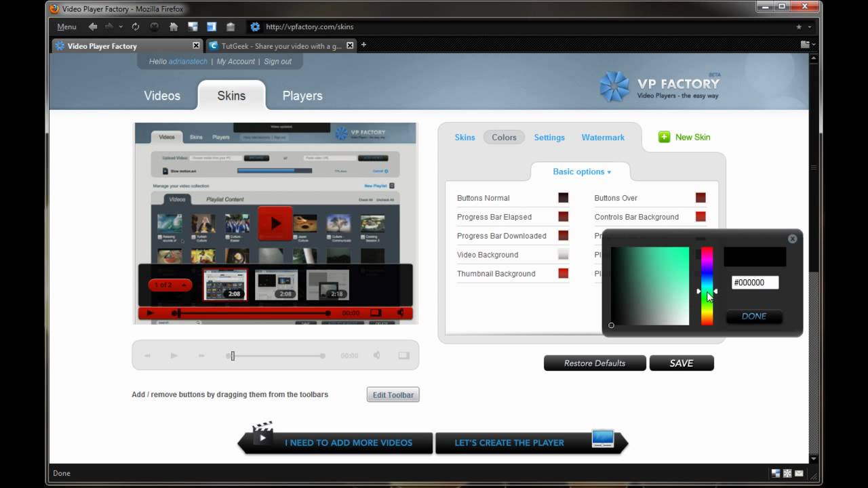Screen dimensions: 868x488
Task: Open the Buttons Over color swatch
Action: tap(701, 198)
